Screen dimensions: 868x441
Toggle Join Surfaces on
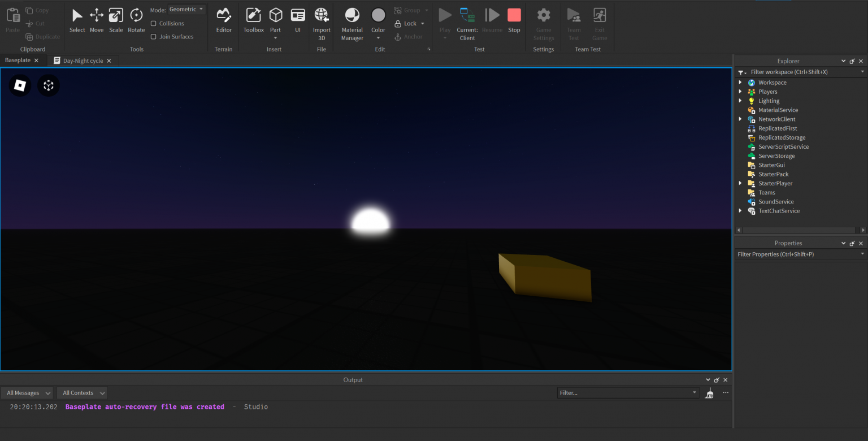(153, 36)
